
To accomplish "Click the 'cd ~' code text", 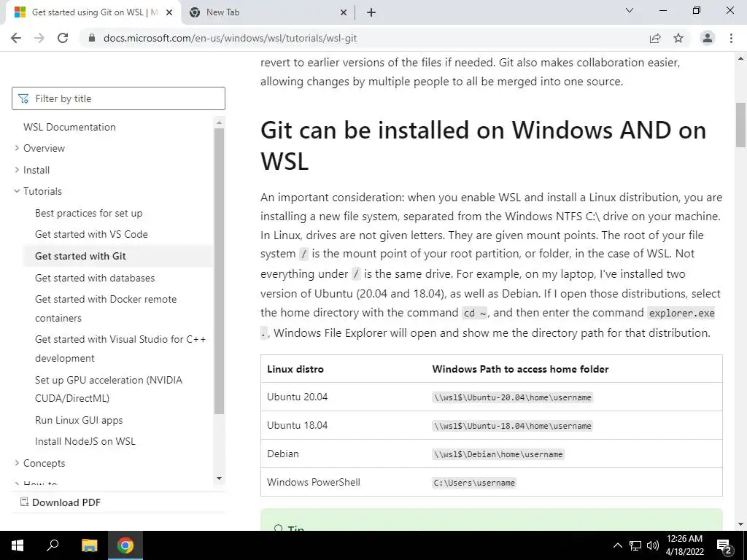I will click(476, 313).
